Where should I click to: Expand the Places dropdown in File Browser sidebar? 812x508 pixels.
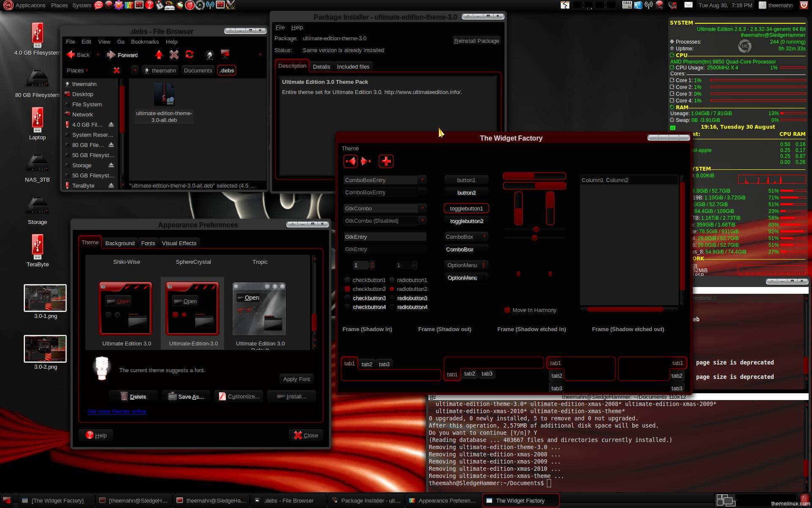pyautogui.click(x=77, y=70)
